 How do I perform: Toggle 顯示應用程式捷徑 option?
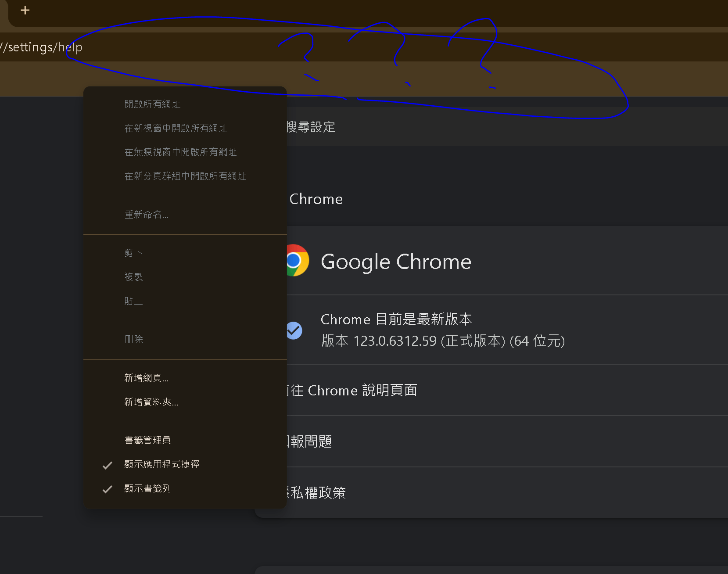point(162,464)
